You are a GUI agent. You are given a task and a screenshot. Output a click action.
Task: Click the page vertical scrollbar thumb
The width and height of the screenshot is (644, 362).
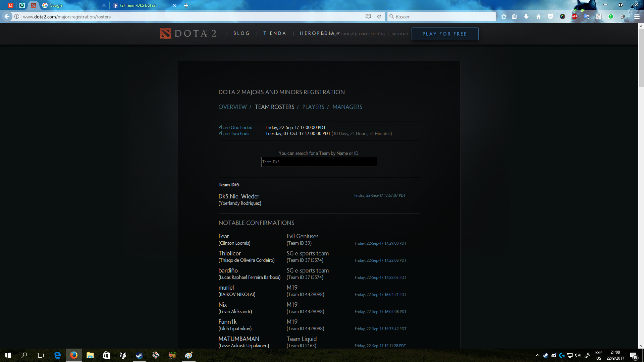[641, 58]
